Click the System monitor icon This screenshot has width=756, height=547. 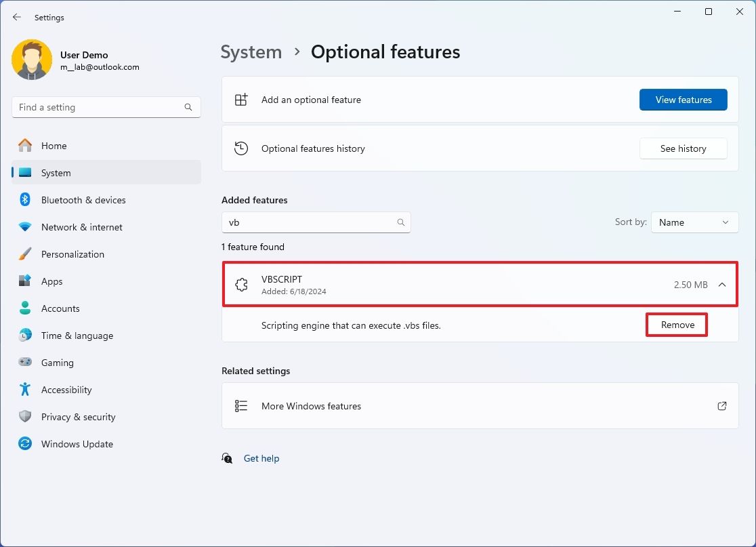click(25, 172)
